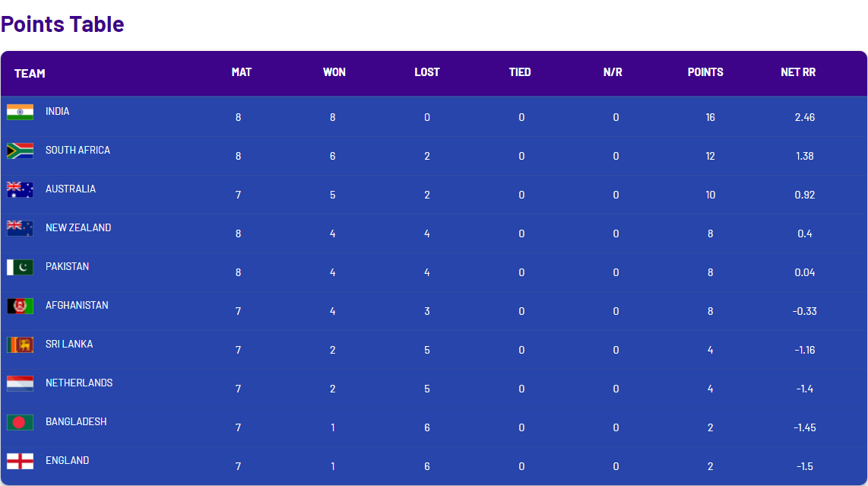Click the Pakistan flag icon
The width and height of the screenshot is (868, 486).
pyautogui.click(x=20, y=267)
